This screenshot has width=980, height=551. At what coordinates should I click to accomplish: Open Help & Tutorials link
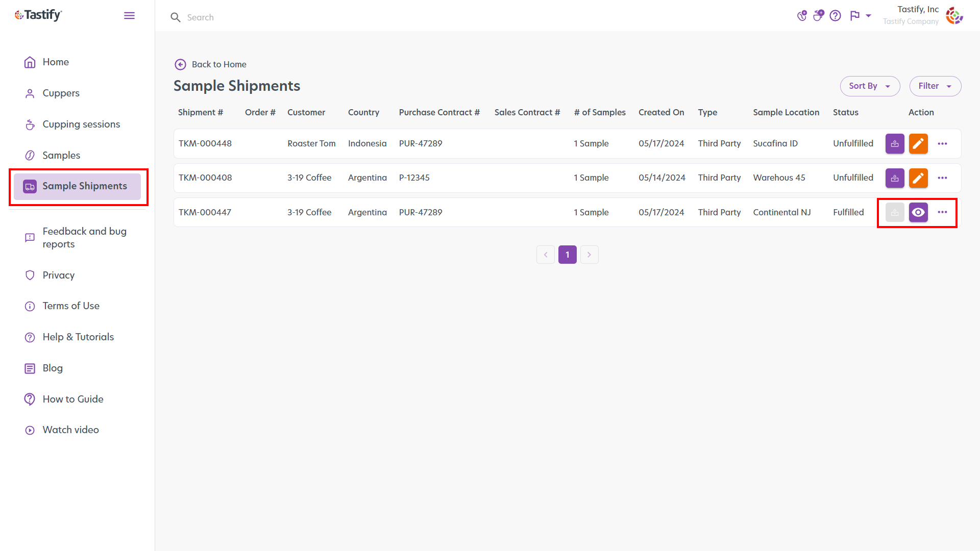point(77,337)
